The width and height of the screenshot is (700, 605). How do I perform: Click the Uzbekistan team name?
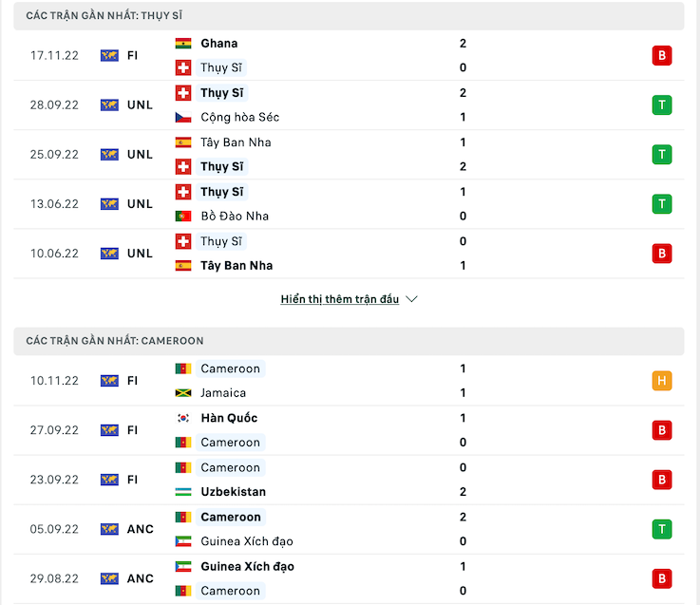pyautogui.click(x=233, y=492)
